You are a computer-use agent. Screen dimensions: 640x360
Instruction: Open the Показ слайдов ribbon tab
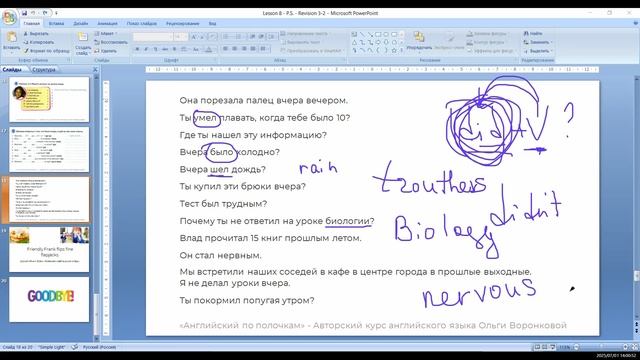click(142, 24)
